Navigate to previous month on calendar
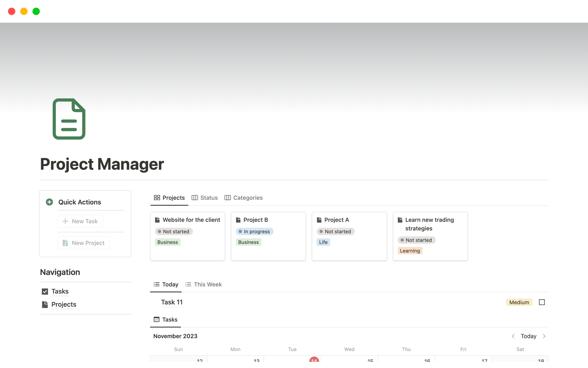 513,336
